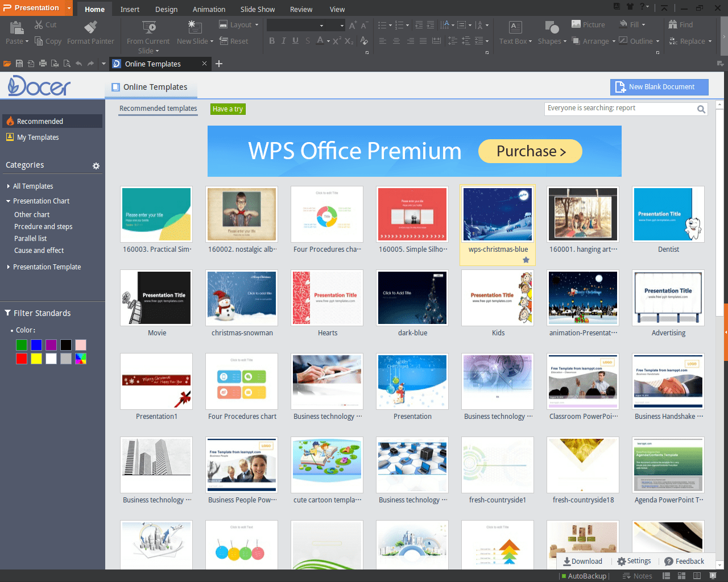Viewport: 728px width, 582px height.
Task: Click the New Slide icon
Action: point(195,27)
